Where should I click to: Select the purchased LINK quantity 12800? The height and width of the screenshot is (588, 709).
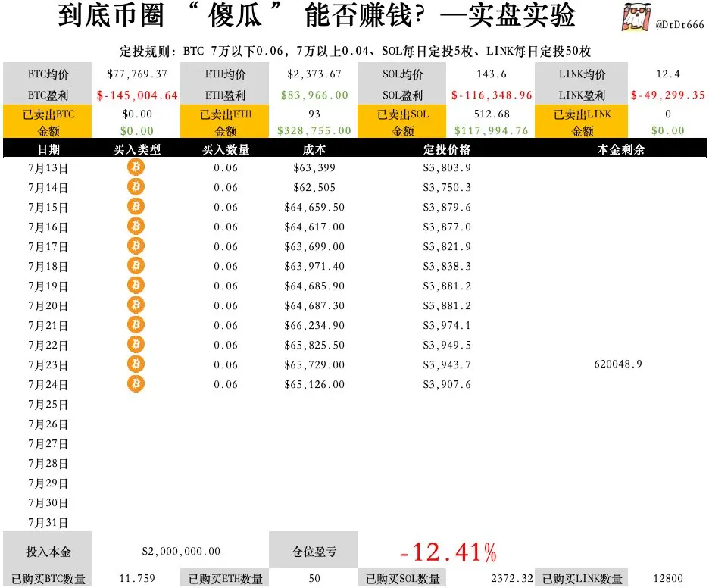(668, 578)
